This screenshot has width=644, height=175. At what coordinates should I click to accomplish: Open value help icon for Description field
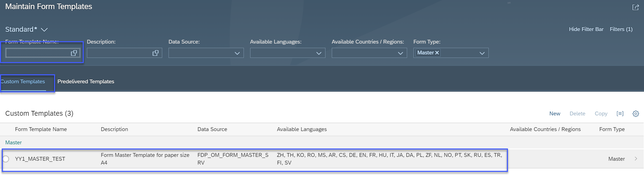(156, 53)
